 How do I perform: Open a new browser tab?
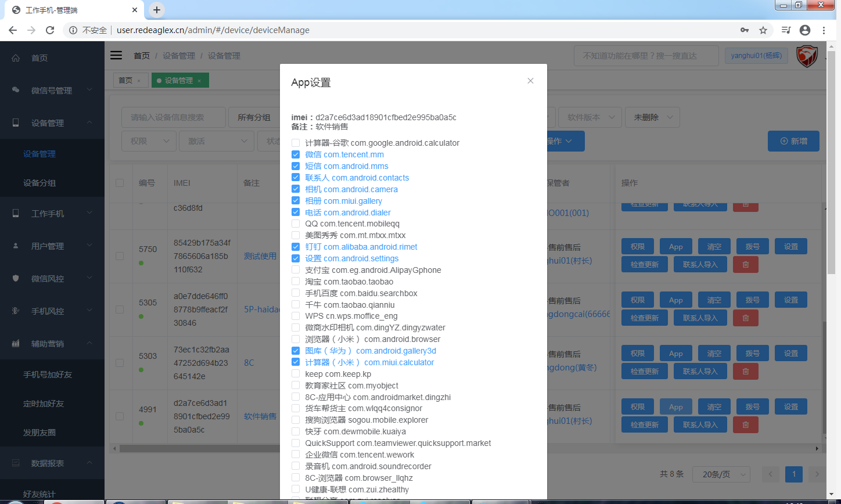click(x=157, y=10)
